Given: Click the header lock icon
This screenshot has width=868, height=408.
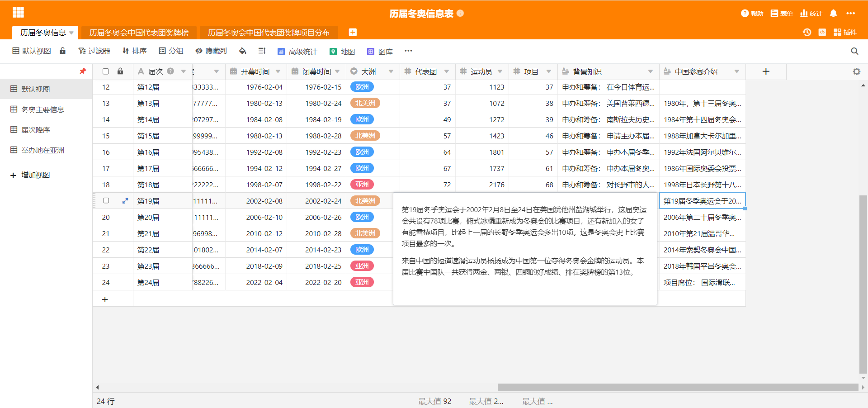Looking at the screenshot, I should pos(120,71).
